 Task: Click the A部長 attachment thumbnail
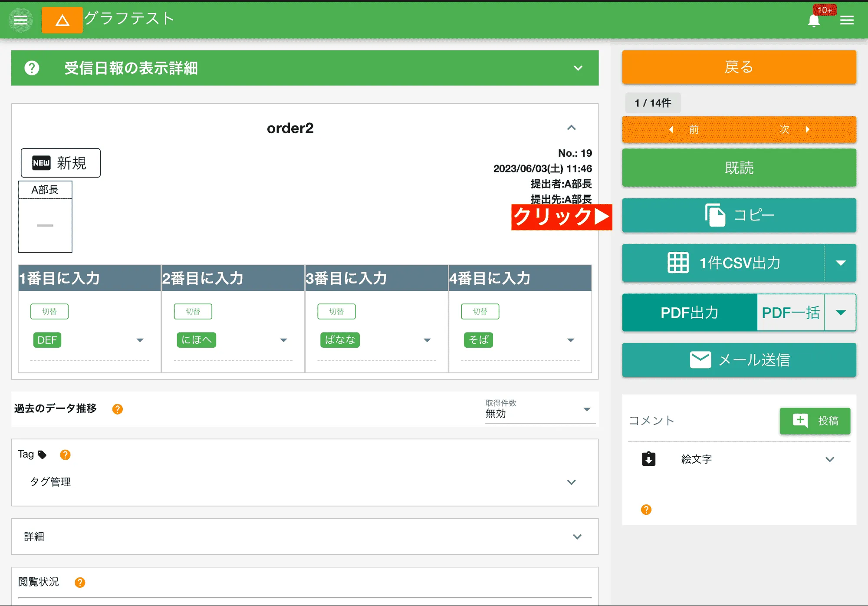pyautogui.click(x=45, y=217)
